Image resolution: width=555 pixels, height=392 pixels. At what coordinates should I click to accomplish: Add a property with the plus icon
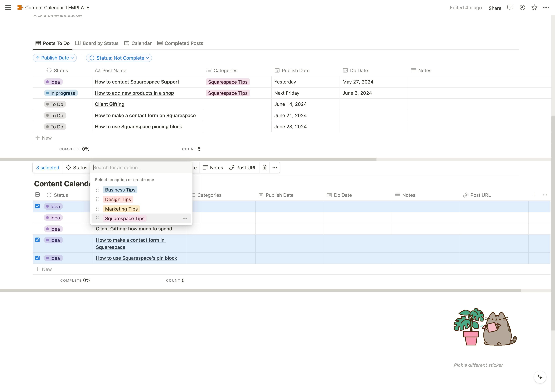click(534, 195)
